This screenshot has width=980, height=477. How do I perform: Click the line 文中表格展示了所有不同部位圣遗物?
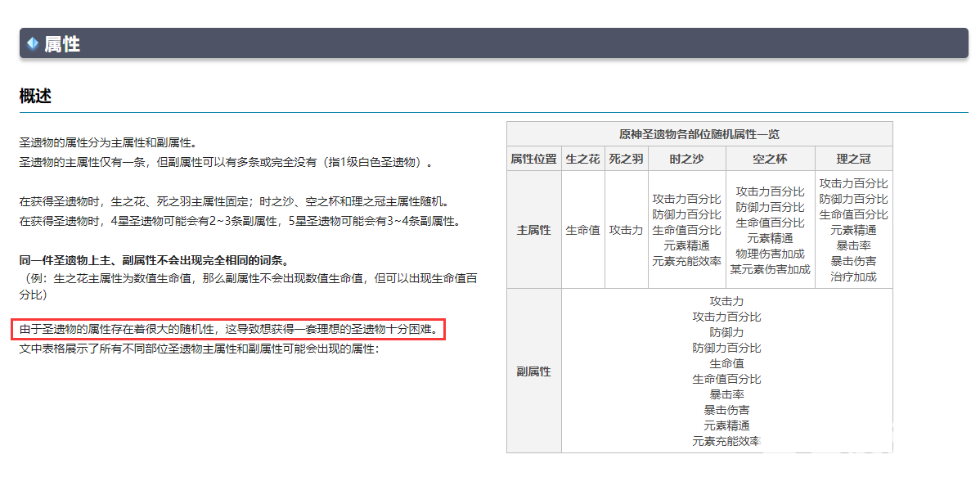coord(199,349)
